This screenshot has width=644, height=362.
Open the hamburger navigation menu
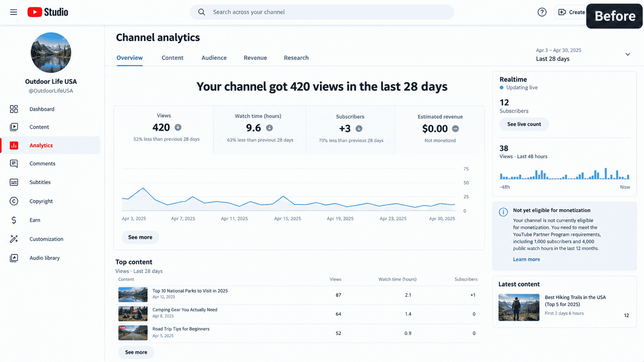pyautogui.click(x=13, y=12)
